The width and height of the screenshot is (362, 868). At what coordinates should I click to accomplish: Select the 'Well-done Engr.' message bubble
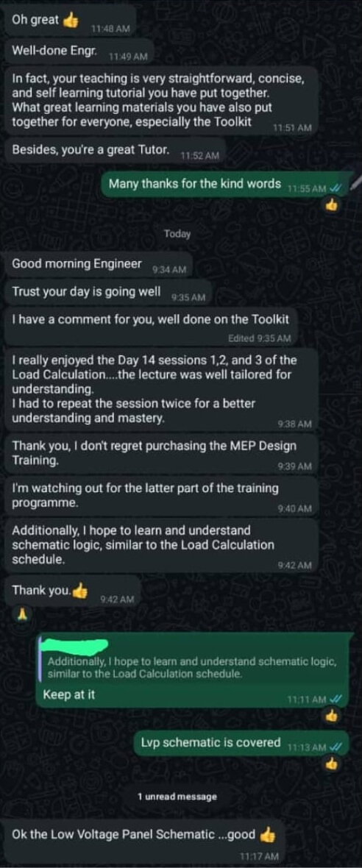(x=79, y=51)
